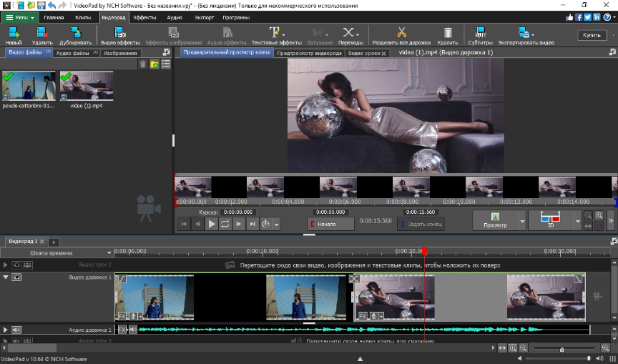Open the dropdown arrow next to Просмотр

(522, 222)
